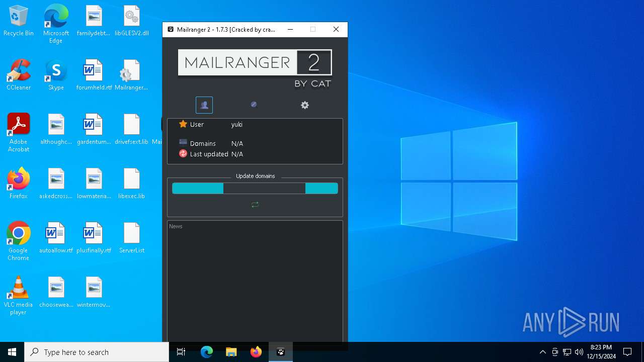Click inside the News text area
Viewport: 644px width, 362px height.
tap(255, 282)
